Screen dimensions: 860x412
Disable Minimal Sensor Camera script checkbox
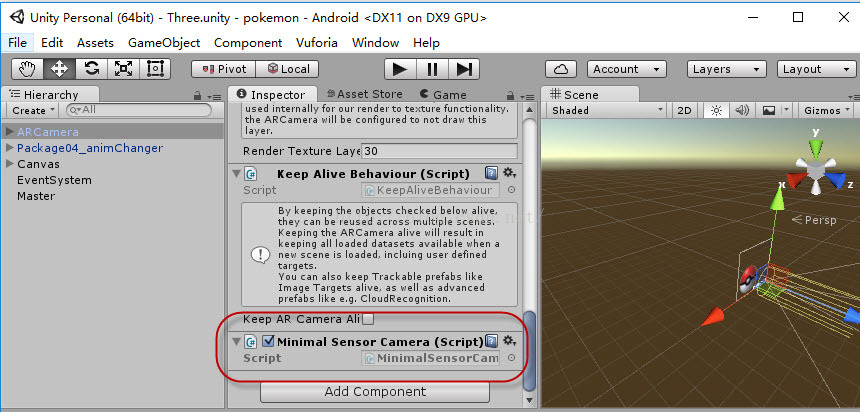268,341
